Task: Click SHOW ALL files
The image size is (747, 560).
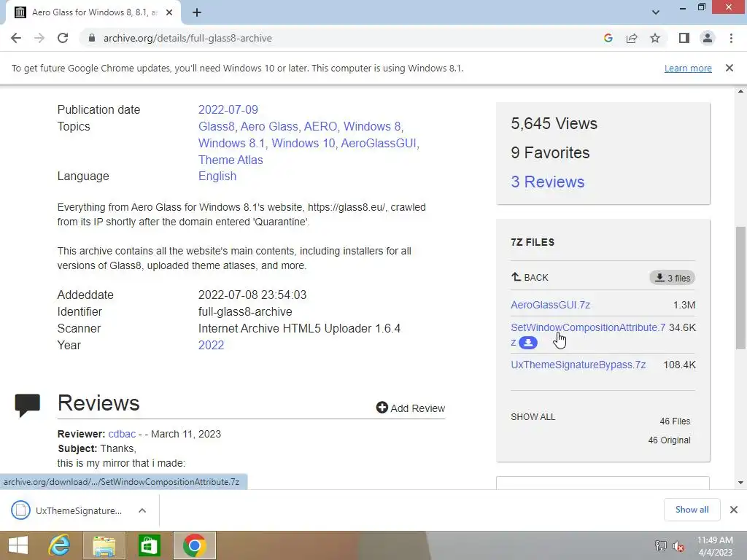Action: 533,416
